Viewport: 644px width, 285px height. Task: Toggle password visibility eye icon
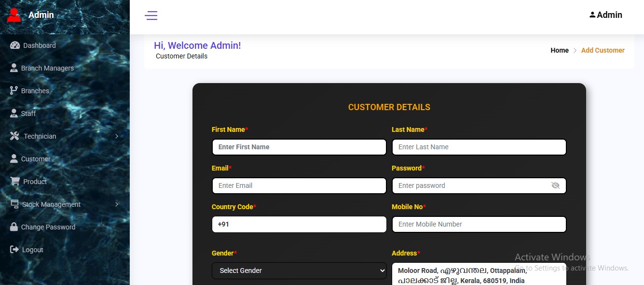coord(555,185)
